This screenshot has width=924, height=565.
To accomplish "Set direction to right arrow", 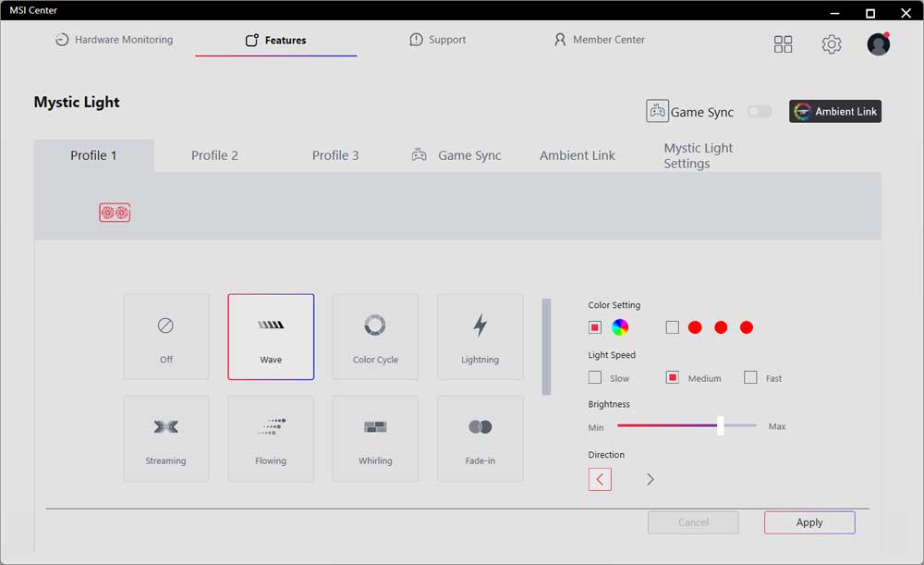I will [650, 480].
